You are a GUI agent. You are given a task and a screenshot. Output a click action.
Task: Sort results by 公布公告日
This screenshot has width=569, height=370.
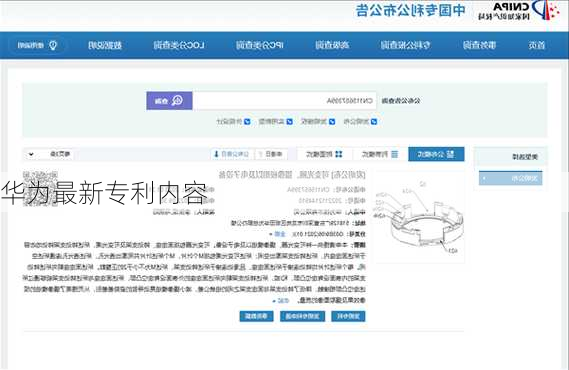coord(232,154)
